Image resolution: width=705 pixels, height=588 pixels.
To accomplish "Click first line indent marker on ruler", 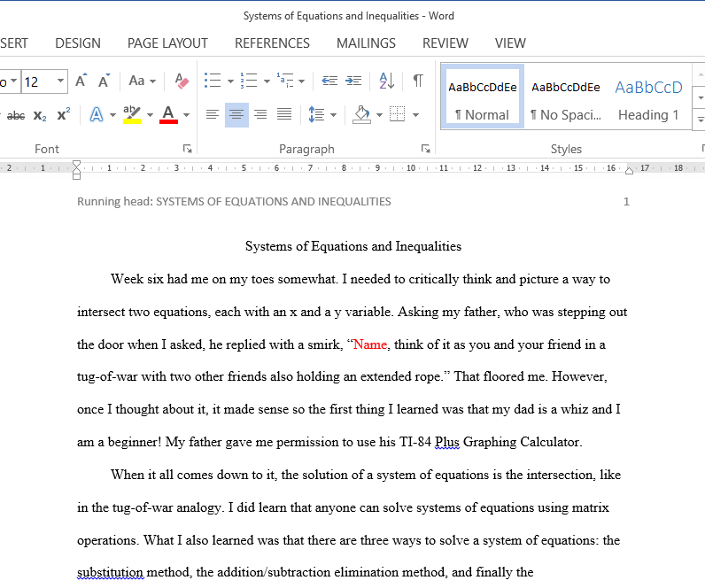I will coord(76,164).
